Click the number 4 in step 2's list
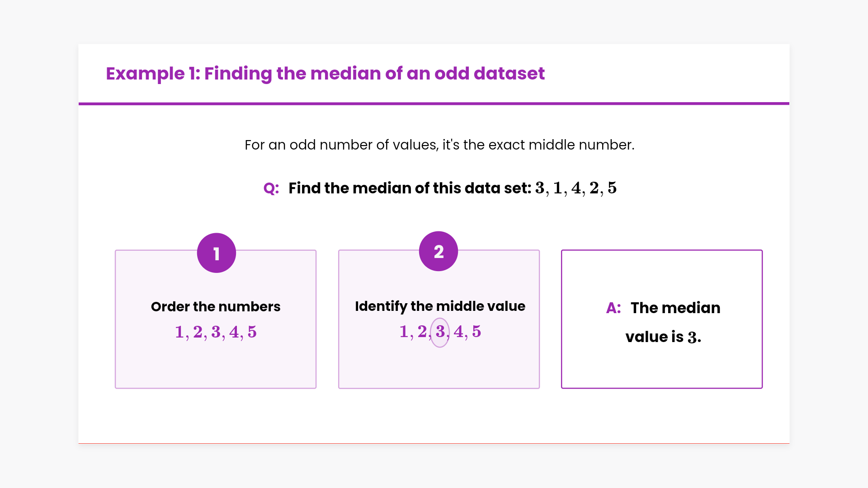 pyautogui.click(x=458, y=332)
